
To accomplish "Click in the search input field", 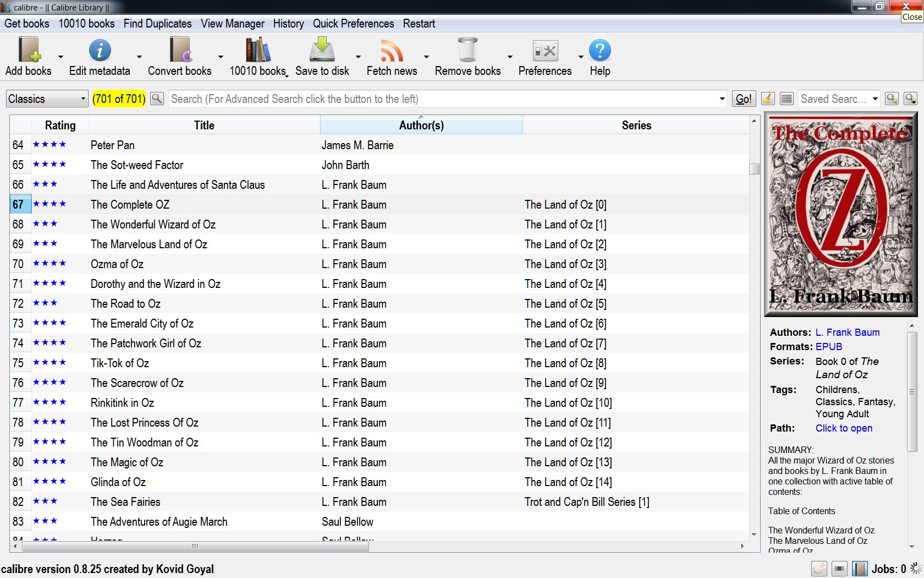I will pos(443,99).
